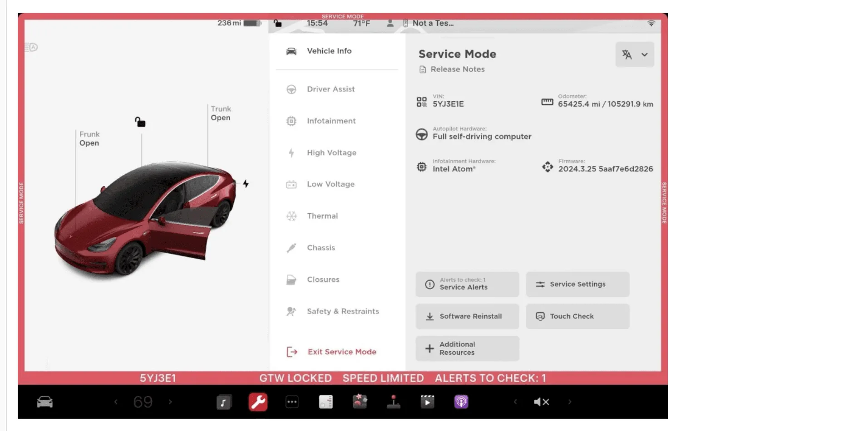Image resolution: width=868 pixels, height=431 pixels.
Task: Launch Touch Check
Action: pos(577,316)
